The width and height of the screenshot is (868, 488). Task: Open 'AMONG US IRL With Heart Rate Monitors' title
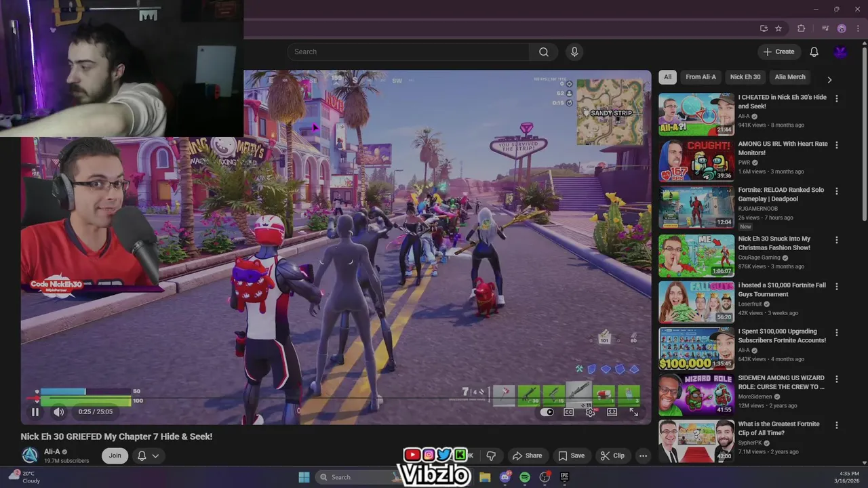(783, 148)
